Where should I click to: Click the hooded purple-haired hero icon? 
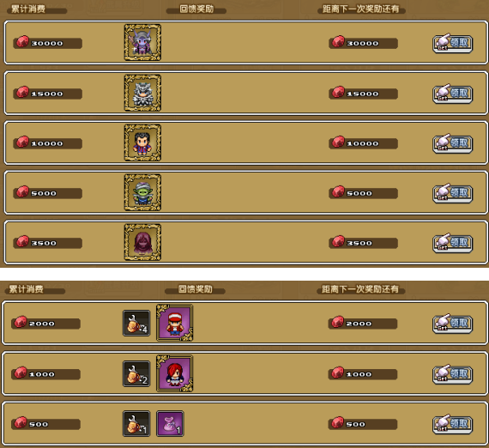click(142, 242)
